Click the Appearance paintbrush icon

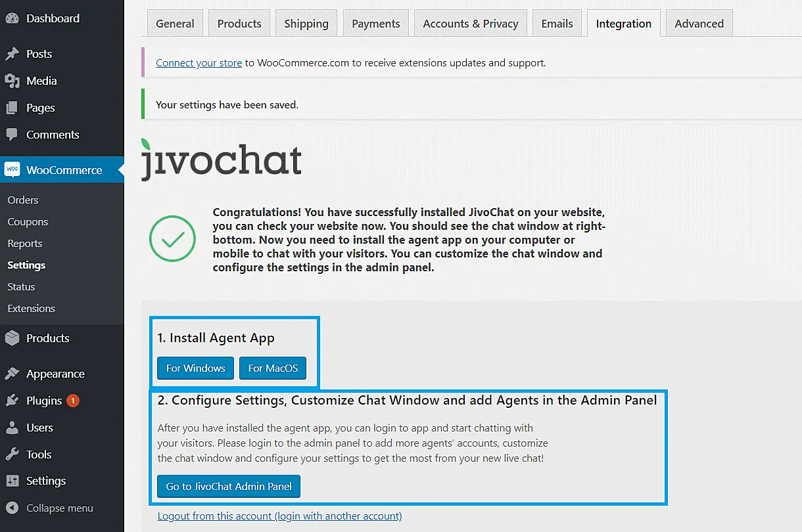[12, 374]
